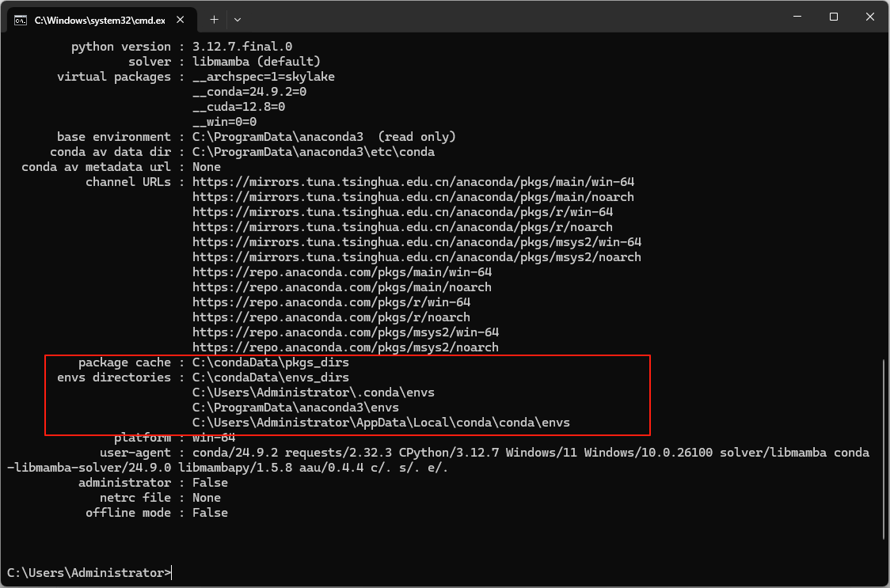
Task: Click the C:\Users\Administrator> command prompt
Action: point(89,573)
